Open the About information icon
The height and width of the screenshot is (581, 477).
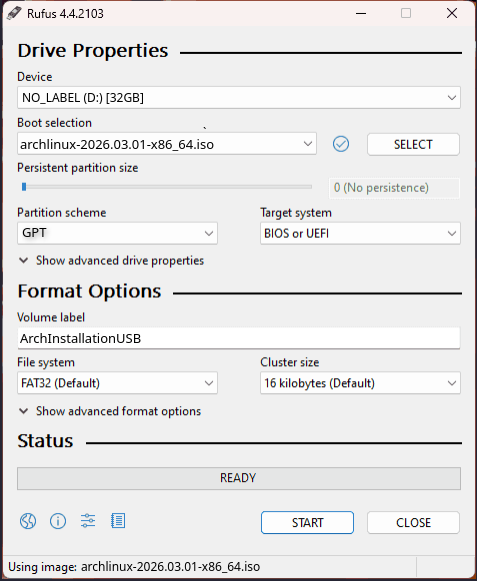58,521
